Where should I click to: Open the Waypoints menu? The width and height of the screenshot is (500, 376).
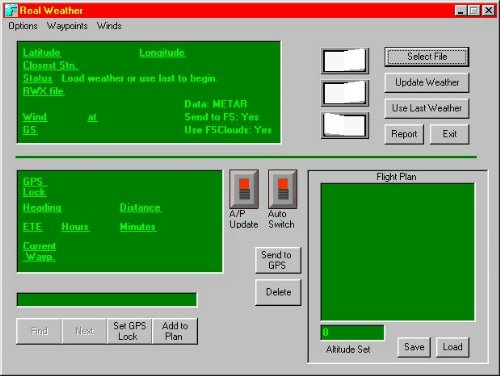click(67, 26)
